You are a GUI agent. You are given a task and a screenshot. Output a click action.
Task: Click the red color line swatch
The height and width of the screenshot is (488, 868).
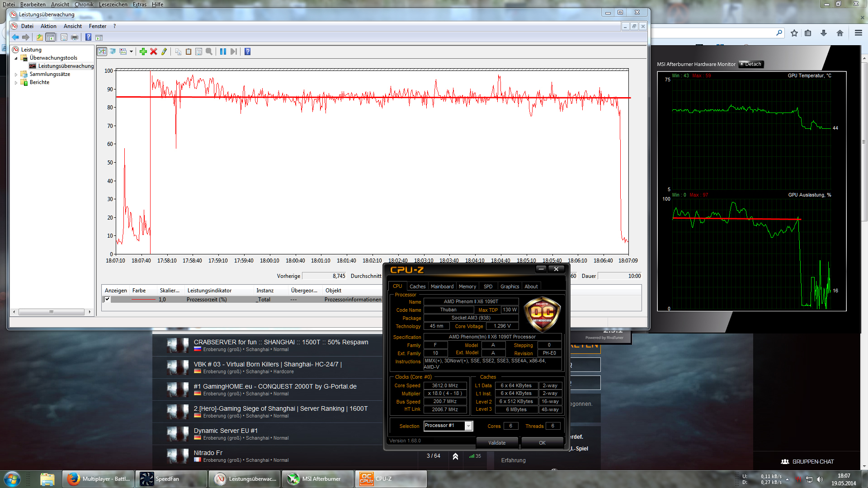coord(143,300)
